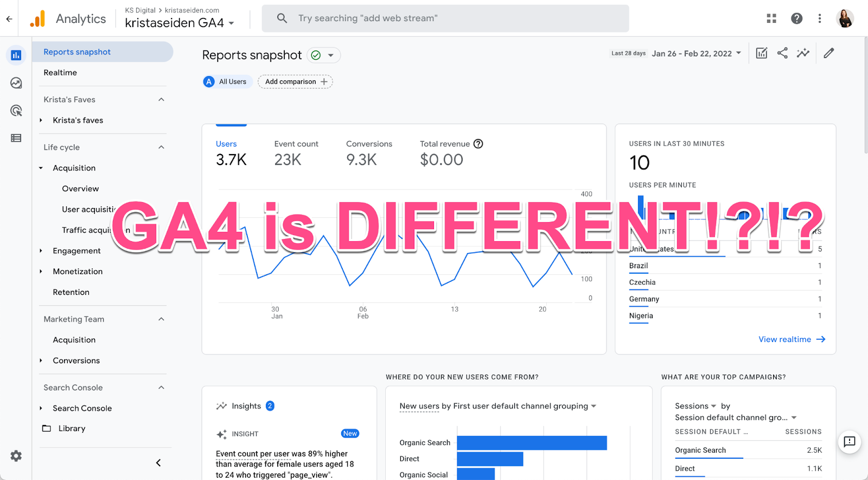Viewport: 868px width, 480px height.
Task: Click the Edit comparisons chart icon
Action: point(762,53)
